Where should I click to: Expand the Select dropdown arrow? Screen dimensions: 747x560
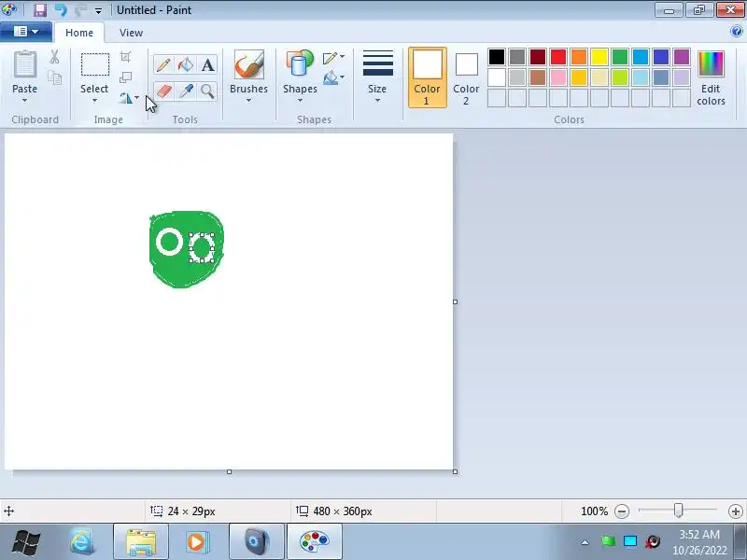coord(94,101)
